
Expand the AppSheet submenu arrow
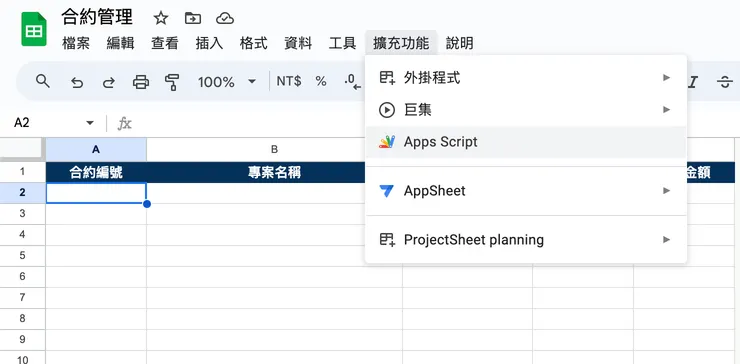[x=666, y=190]
